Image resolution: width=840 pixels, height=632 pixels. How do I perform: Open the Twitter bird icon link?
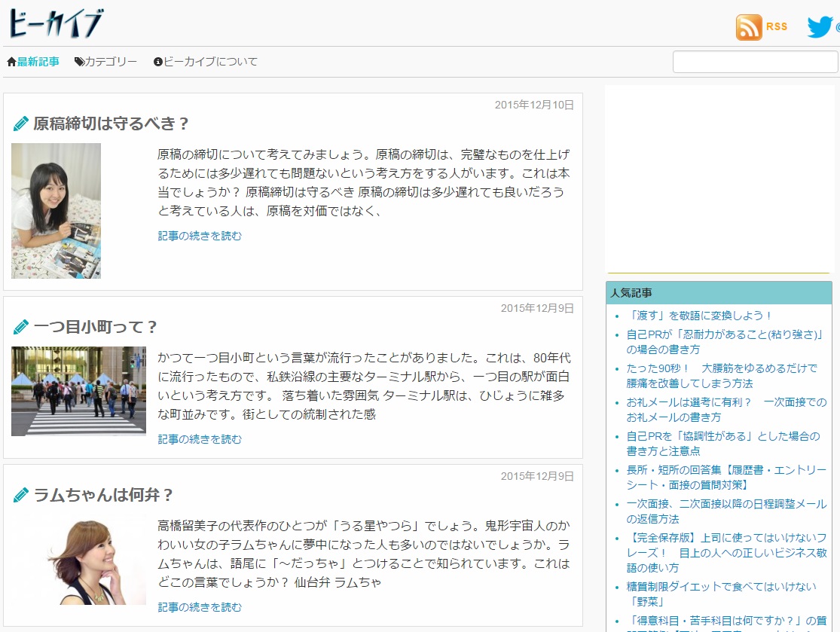tap(820, 27)
